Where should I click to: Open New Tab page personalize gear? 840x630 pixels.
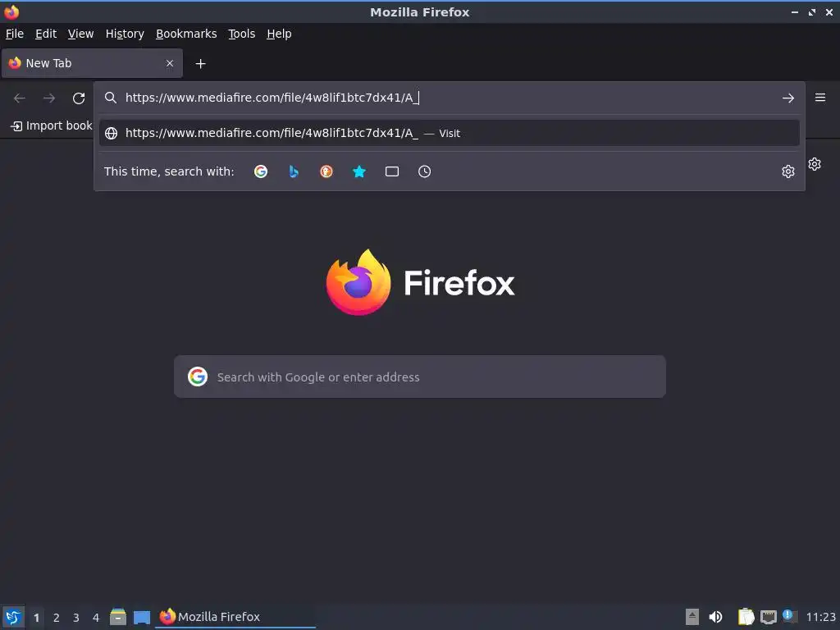coord(815,164)
